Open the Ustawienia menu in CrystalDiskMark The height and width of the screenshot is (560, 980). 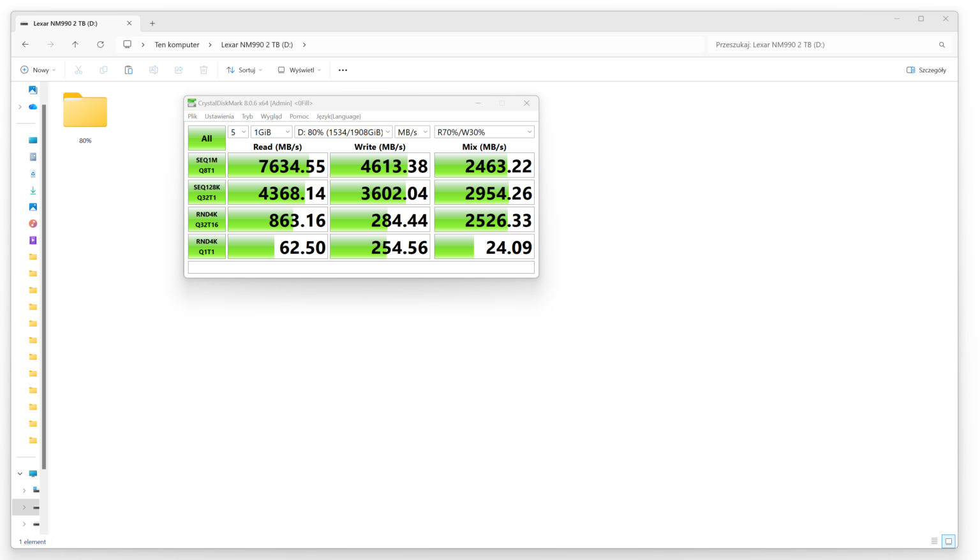coord(219,116)
